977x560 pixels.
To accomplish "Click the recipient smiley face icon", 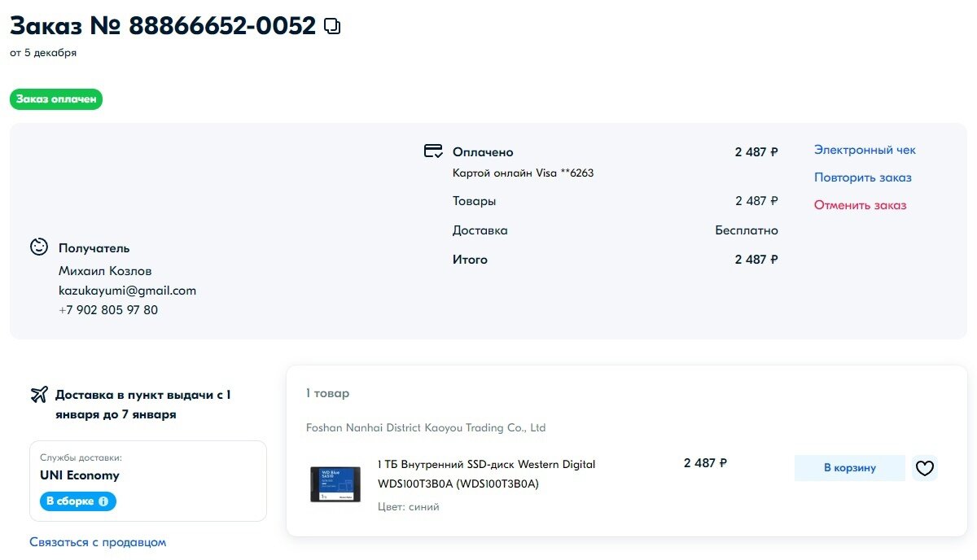I will (39, 247).
